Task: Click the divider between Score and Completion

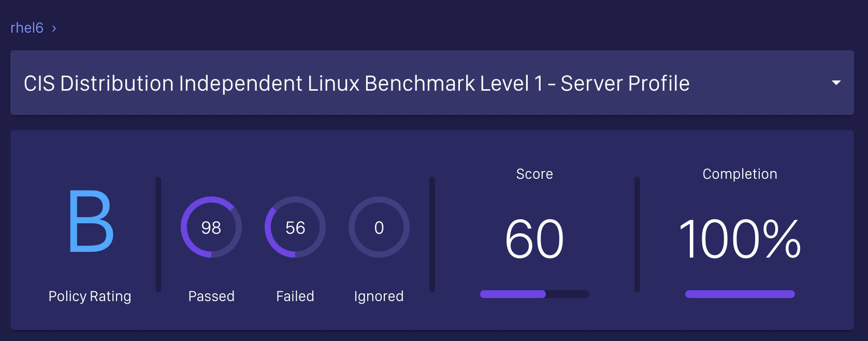Action: [x=637, y=234]
